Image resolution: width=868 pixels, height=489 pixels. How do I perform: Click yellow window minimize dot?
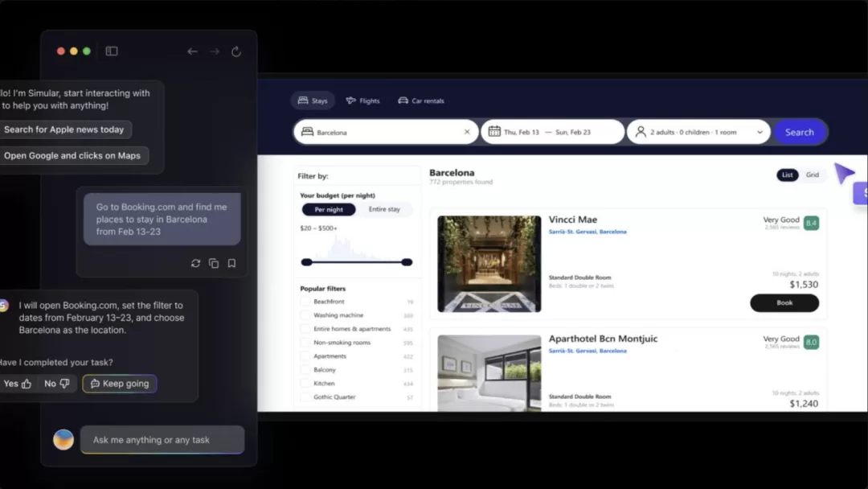[x=74, y=51]
